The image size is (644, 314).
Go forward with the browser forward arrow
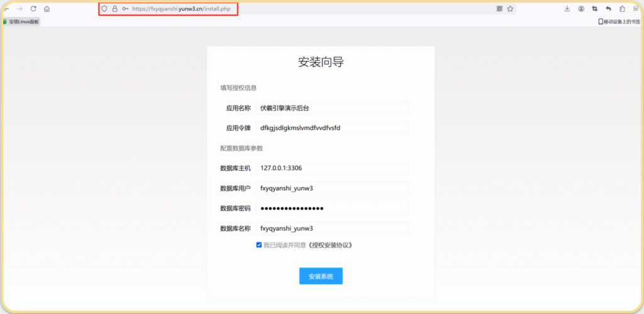(x=19, y=9)
